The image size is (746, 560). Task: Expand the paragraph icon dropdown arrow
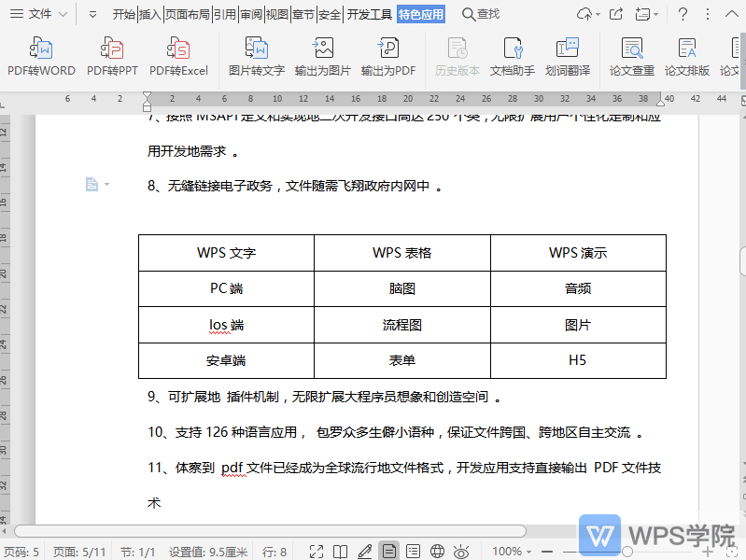(106, 184)
